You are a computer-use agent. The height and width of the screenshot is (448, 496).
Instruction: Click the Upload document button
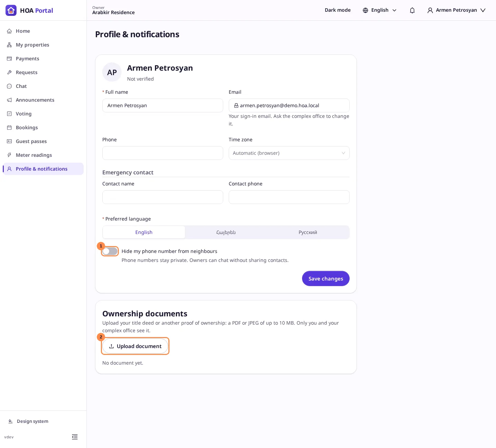click(135, 346)
